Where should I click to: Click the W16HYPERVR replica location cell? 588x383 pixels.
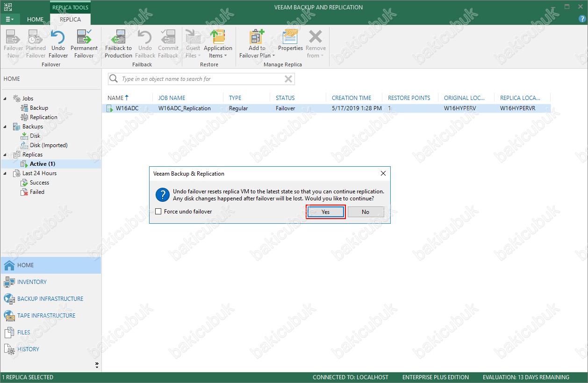[x=517, y=108]
